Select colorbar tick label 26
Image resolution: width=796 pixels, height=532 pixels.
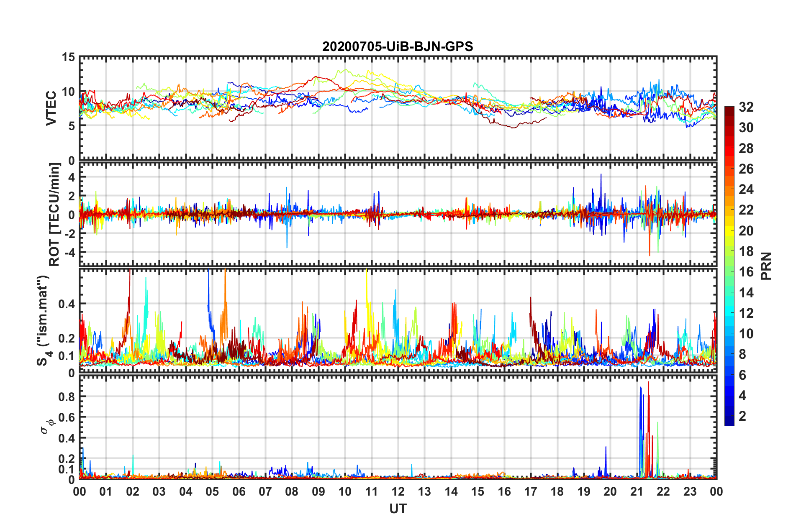(x=746, y=169)
